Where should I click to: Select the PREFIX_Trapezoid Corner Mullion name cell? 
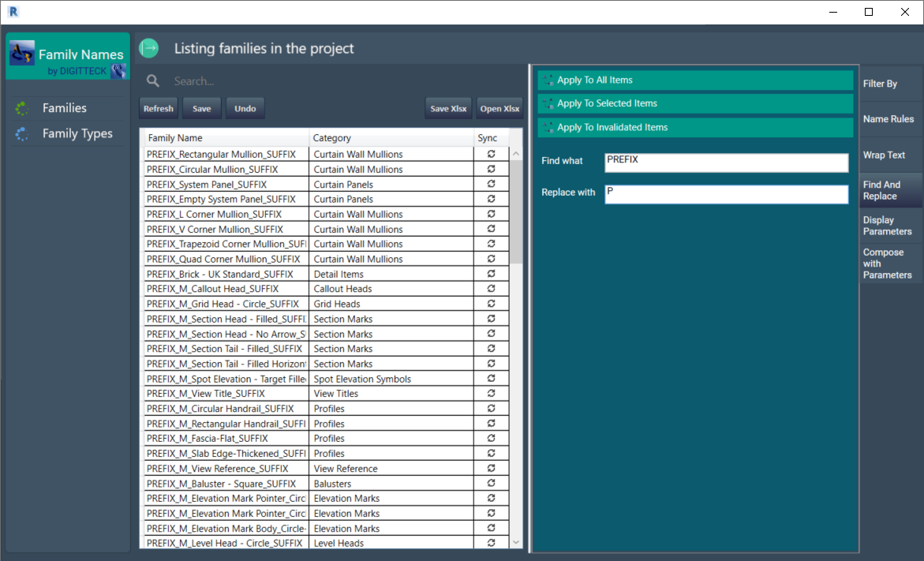click(226, 244)
